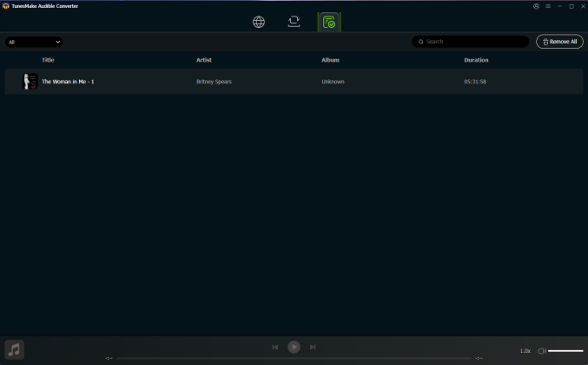The height and width of the screenshot is (365, 588).
Task: Click the artist Britney Spears
Action: click(214, 82)
